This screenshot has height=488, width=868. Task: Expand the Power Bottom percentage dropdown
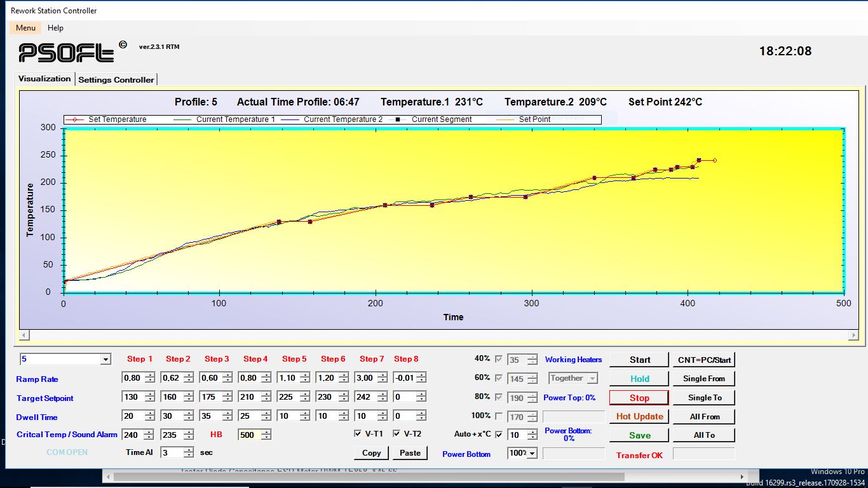point(532,453)
